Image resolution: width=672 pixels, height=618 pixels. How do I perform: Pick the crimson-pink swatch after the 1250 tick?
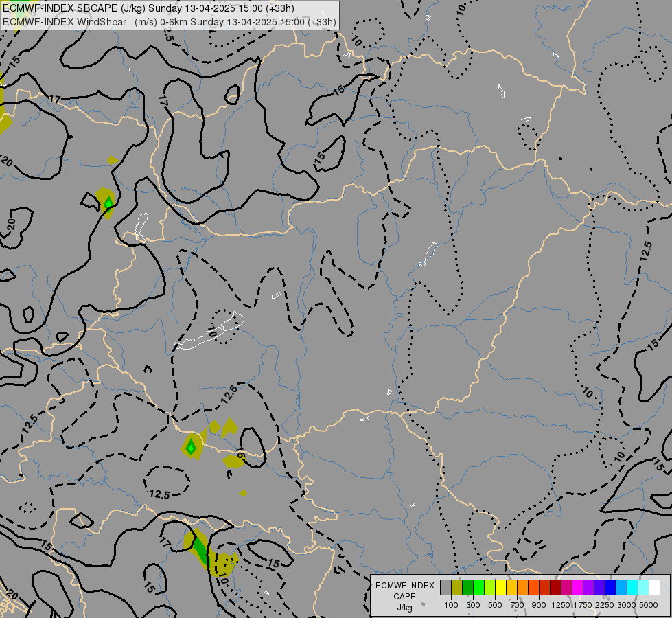[x=566, y=587]
